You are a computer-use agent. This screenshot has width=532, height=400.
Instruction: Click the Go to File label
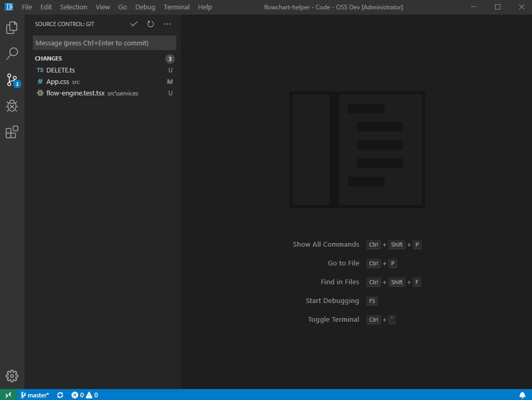(343, 263)
